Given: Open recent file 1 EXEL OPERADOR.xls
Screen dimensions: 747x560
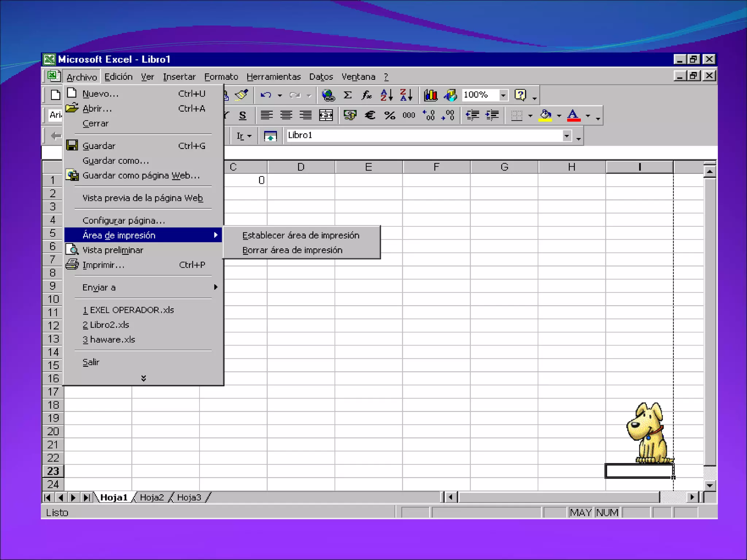Looking at the screenshot, I should pyautogui.click(x=128, y=310).
